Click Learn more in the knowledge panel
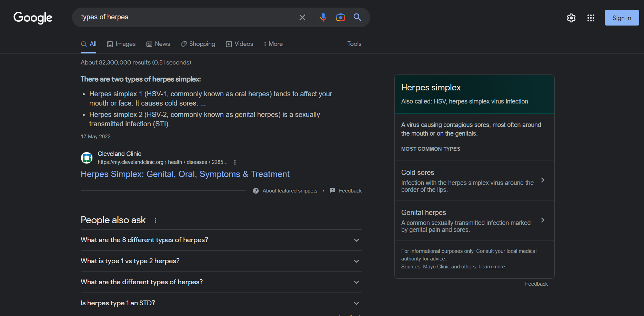The image size is (644, 316). click(491, 267)
